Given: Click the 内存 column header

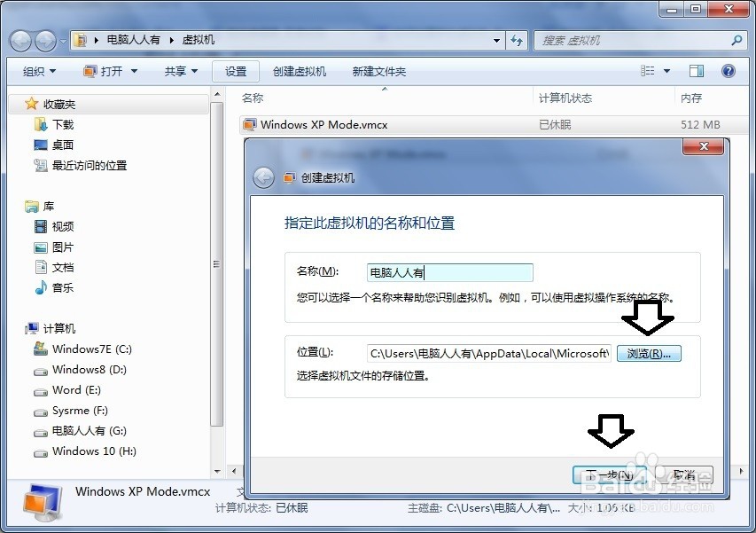Looking at the screenshot, I should (x=691, y=98).
